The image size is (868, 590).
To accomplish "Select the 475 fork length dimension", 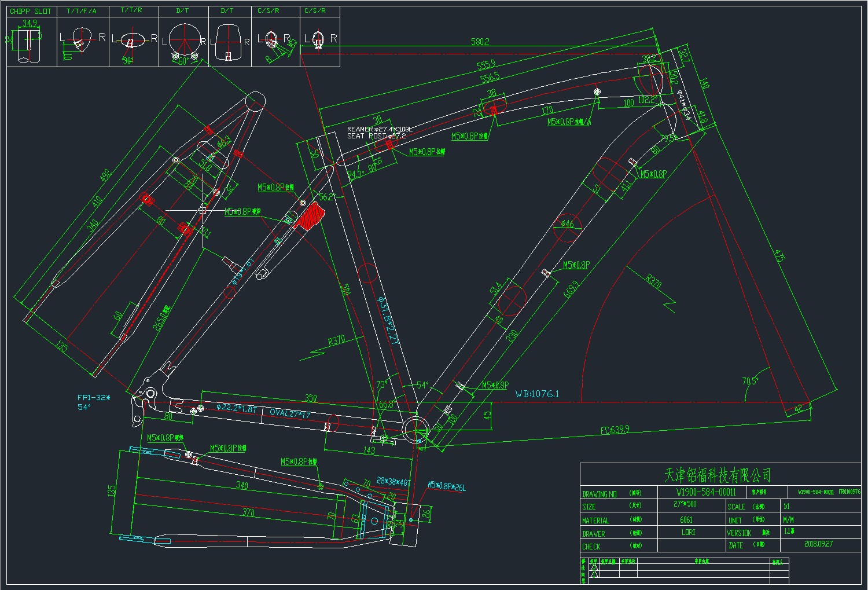I will [779, 255].
